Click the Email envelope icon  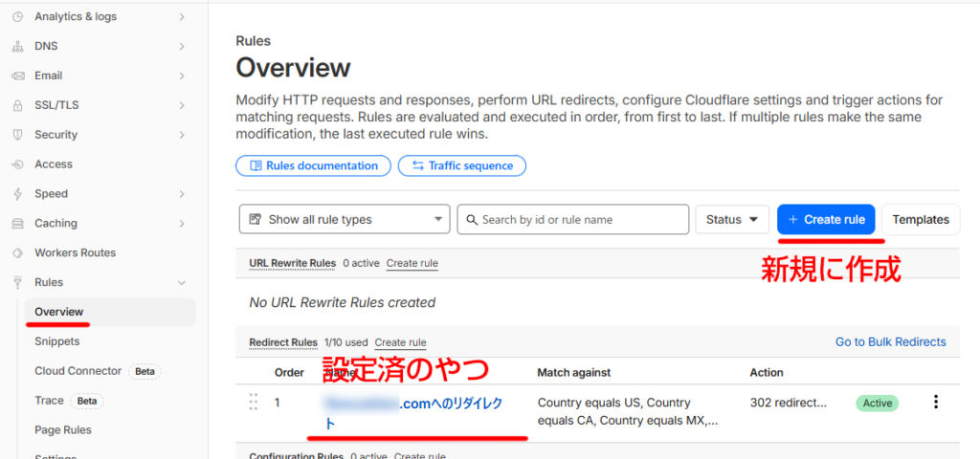pyautogui.click(x=17, y=76)
